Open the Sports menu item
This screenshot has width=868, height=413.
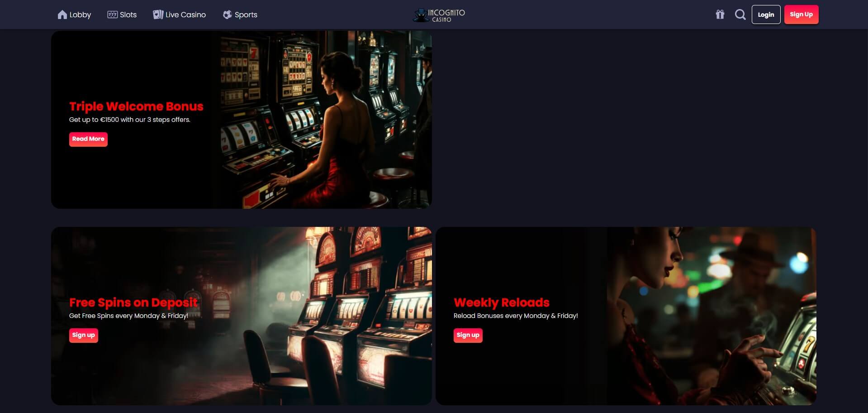pos(240,14)
